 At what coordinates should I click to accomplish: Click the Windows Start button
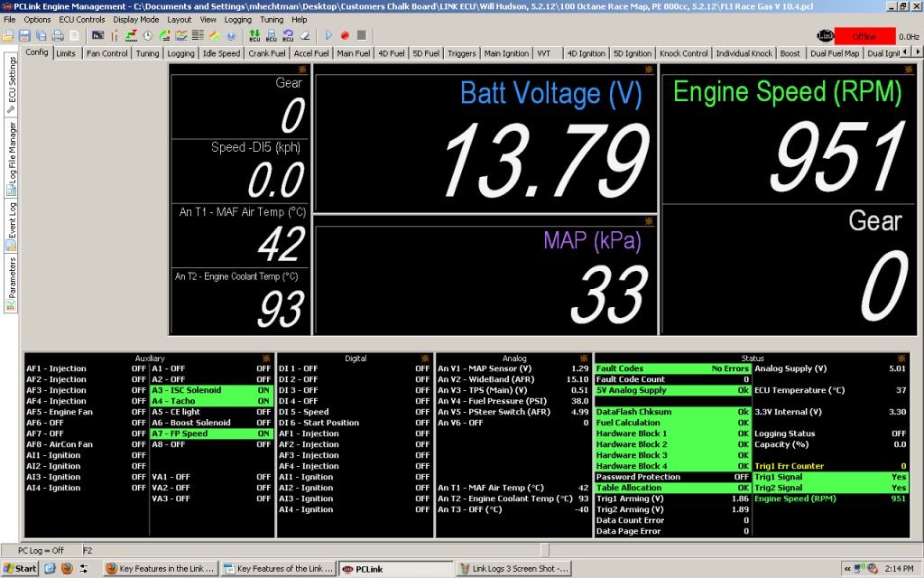tap(20, 569)
